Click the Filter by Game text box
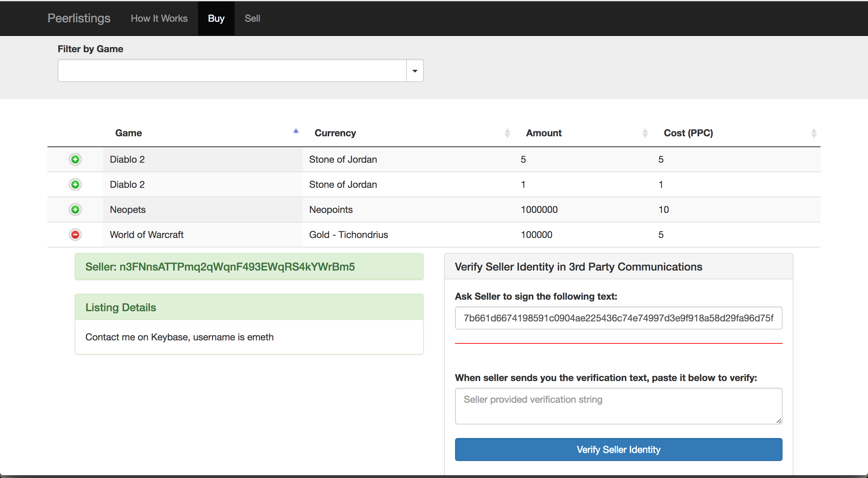 (x=232, y=71)
